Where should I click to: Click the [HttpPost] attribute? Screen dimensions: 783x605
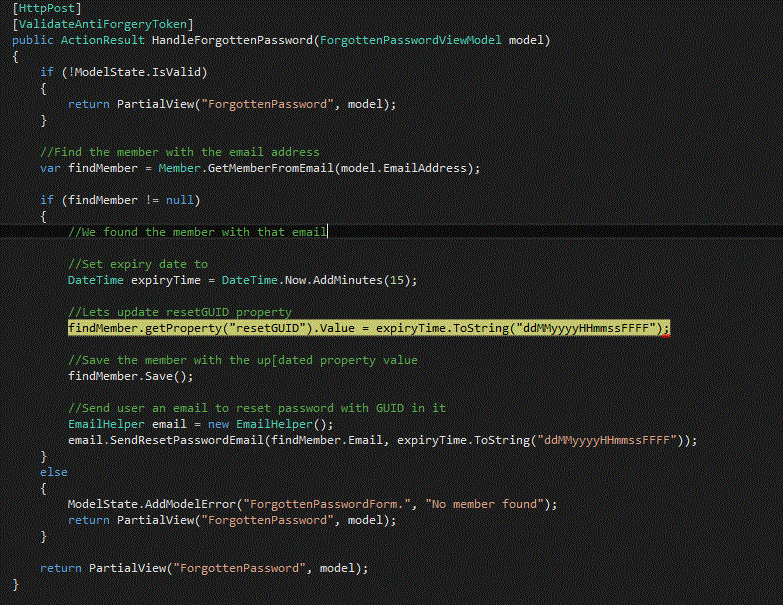(x=46, y=8)
